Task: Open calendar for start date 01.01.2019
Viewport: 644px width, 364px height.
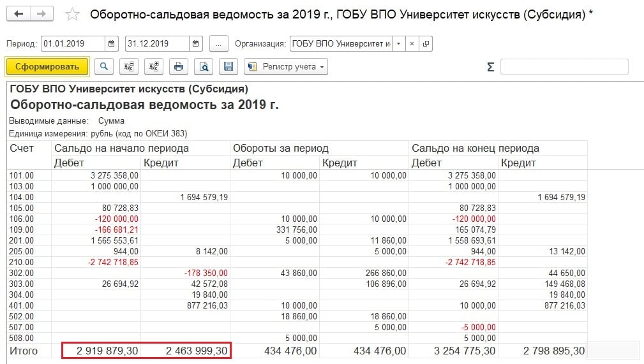Action: tap(111, 43)
